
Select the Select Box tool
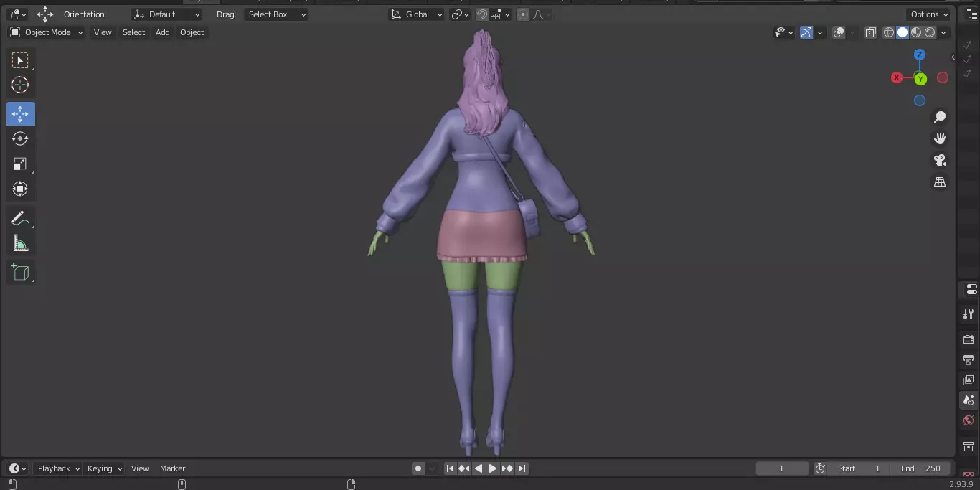[x=20, y=60]
